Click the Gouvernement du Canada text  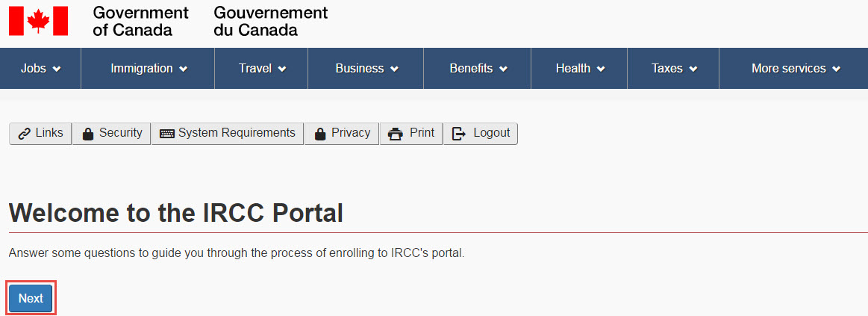click(x=270, y=21)
